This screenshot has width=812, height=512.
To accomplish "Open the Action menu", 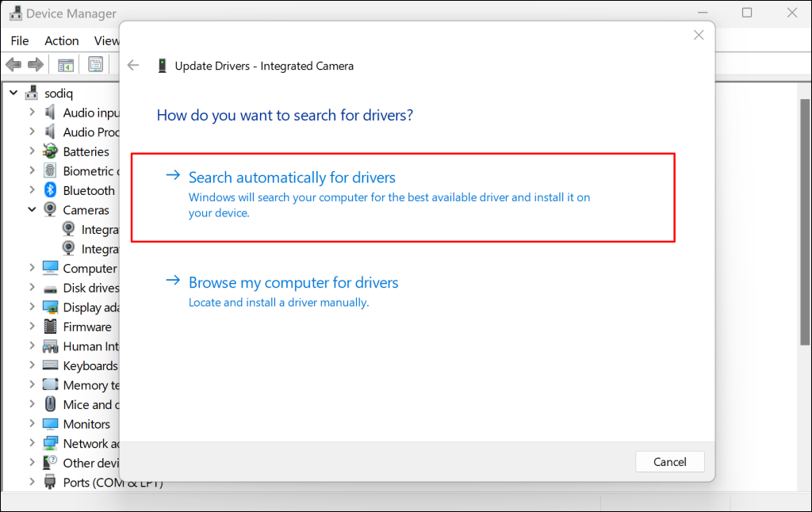I will 61,40.
